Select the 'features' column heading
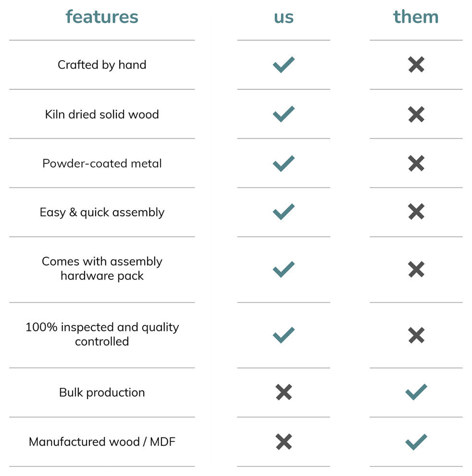The width and height of the screenshot is (472, 476). click(102, 17)
